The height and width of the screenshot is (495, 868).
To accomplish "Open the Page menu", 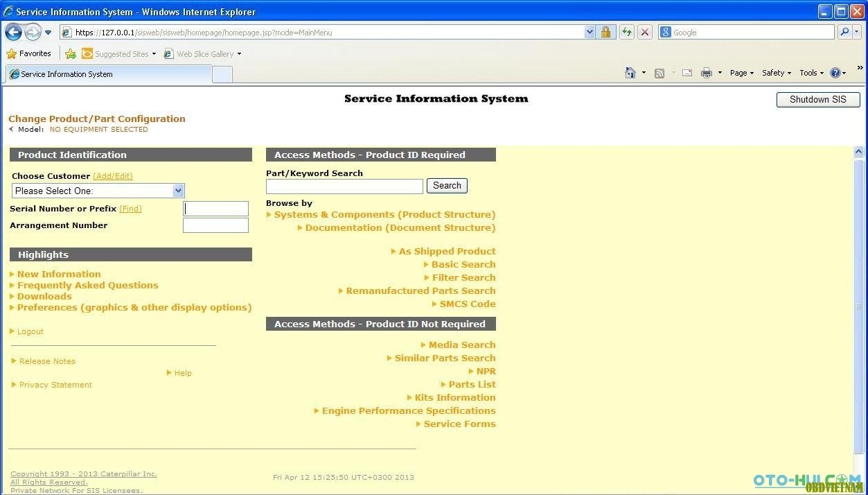I will pyautogui.click(x=742, y=73).
